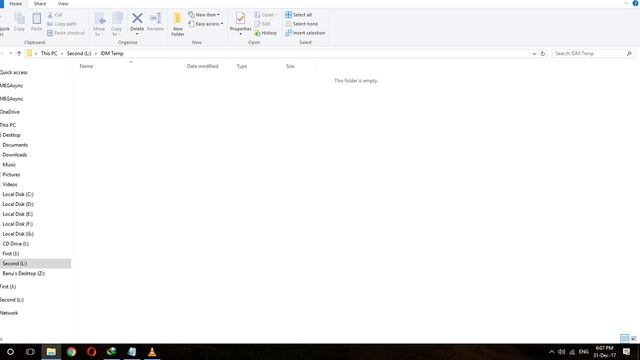Sort by Date modified column header
Image resolution: width=640 pixels, height=360 pixels.
click(x=202, y=66)
